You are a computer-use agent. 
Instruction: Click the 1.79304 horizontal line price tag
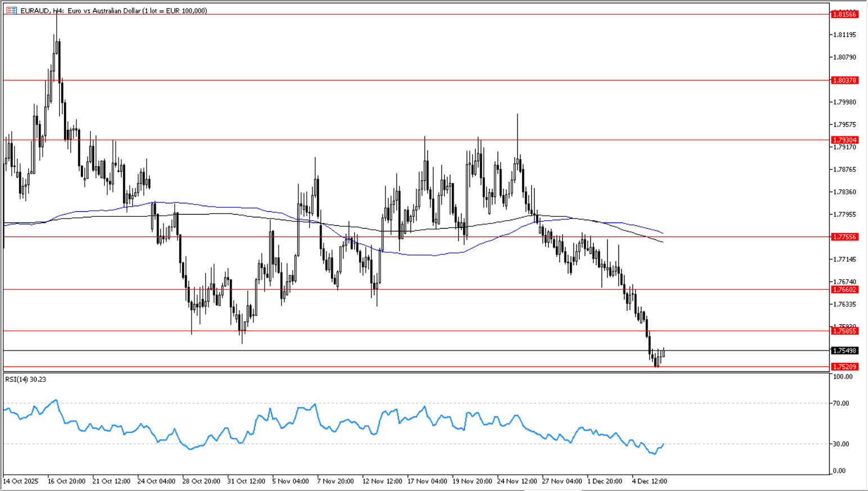coord(844,140)
